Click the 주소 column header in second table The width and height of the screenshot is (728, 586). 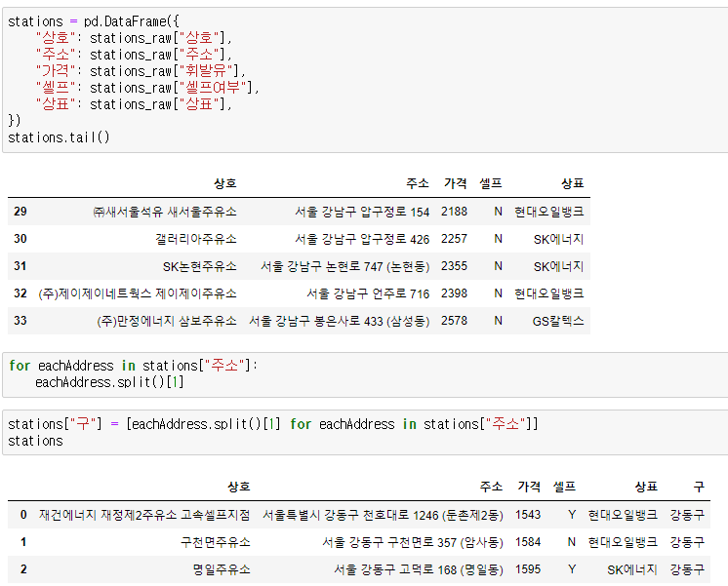tap(491, 487)
